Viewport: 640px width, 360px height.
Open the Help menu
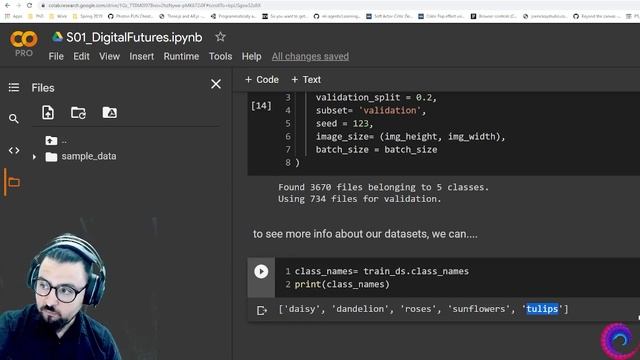point(251,56)
